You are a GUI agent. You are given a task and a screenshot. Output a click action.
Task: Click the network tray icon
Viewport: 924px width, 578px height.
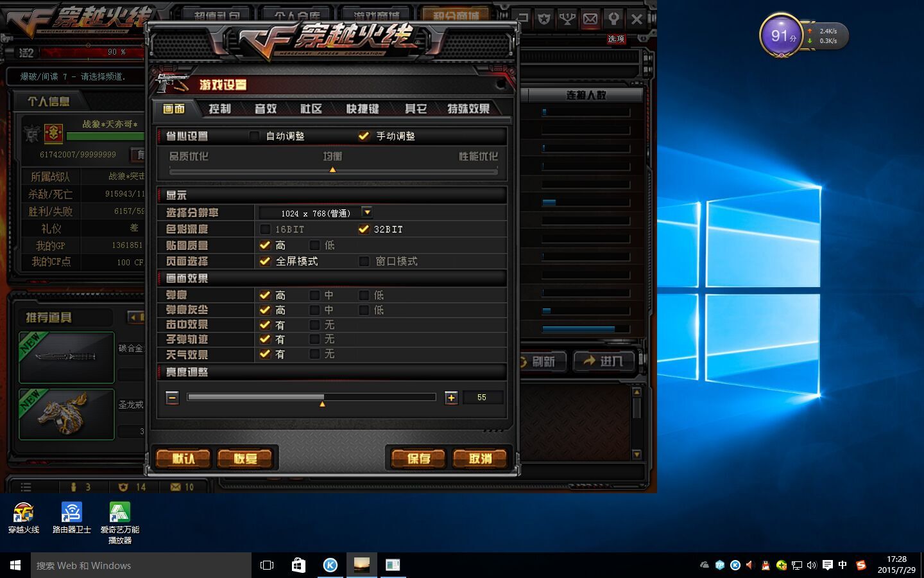click(x=797, y=565)
